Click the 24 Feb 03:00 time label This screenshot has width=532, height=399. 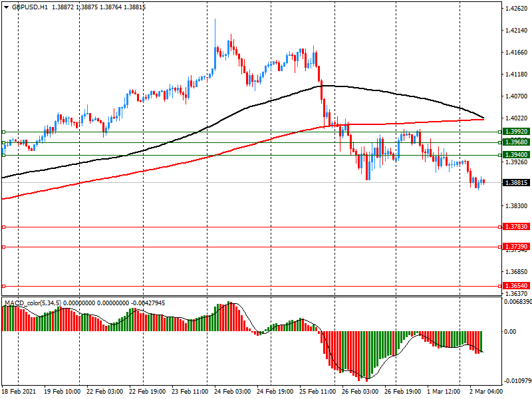click(x=232, y=391)
